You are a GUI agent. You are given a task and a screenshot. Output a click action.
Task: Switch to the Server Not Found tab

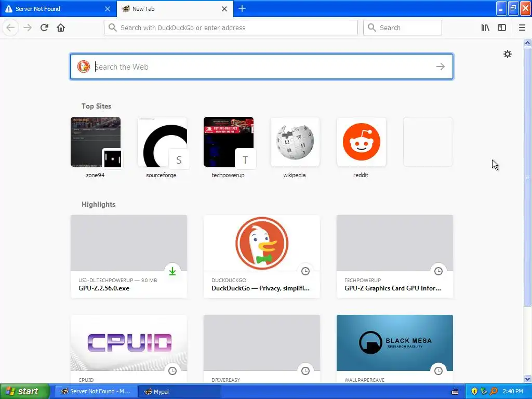coord(58,9)
